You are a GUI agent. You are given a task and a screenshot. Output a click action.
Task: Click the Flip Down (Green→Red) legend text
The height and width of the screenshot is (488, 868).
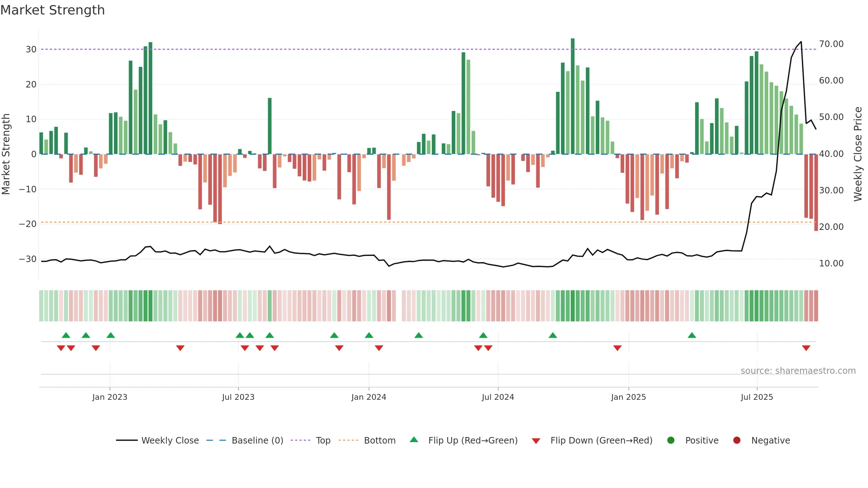point(601,440)
